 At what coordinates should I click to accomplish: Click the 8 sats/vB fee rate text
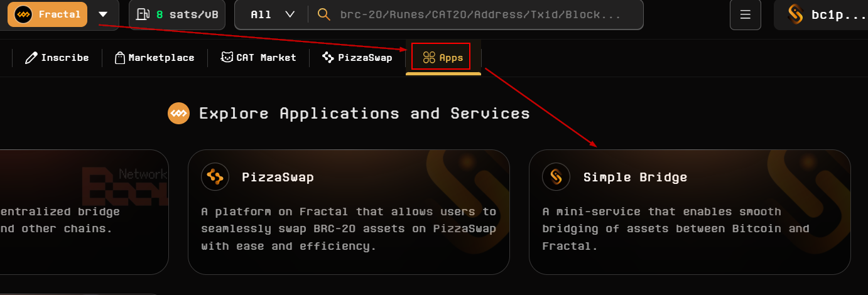point(187,14)
